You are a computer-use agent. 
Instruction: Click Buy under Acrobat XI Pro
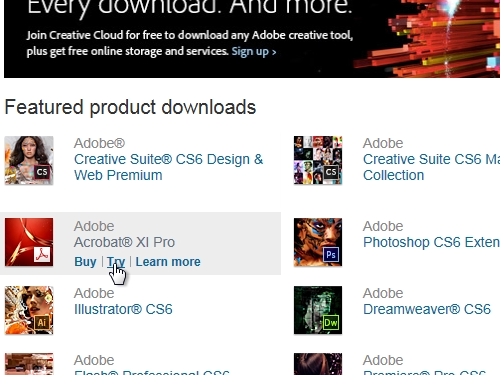tap(85, 262)
